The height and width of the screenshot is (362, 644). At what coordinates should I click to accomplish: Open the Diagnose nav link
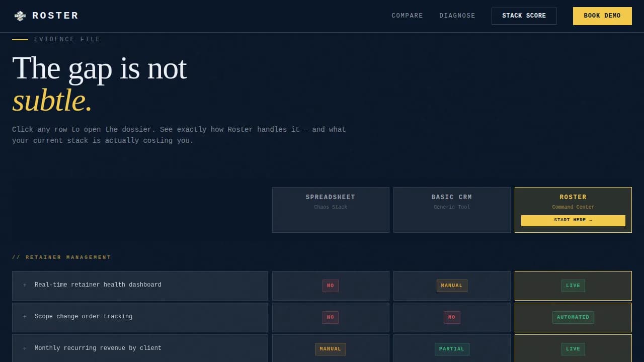(457, 16)
